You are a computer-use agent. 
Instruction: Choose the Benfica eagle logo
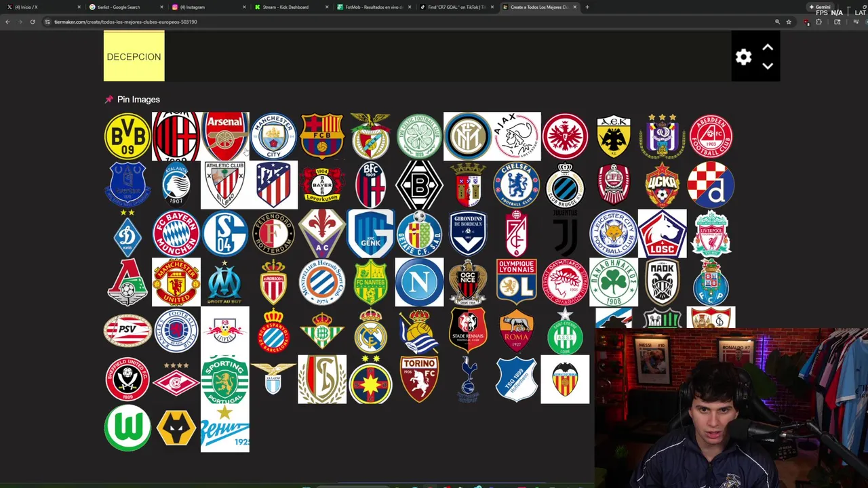371,136
